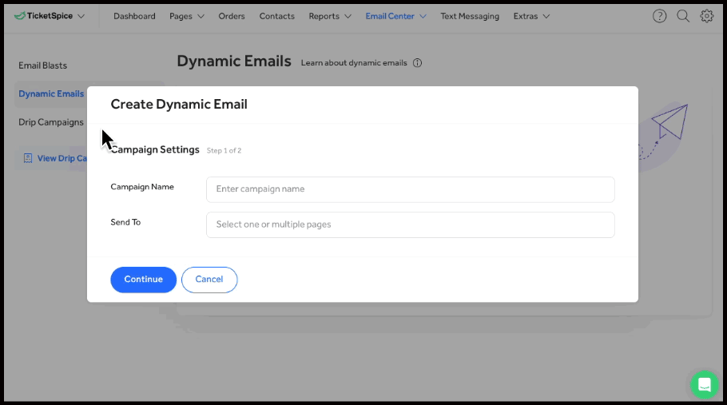Click the Campaign Name input field
This screenshot has height=405, width=727.
[410, 189]
